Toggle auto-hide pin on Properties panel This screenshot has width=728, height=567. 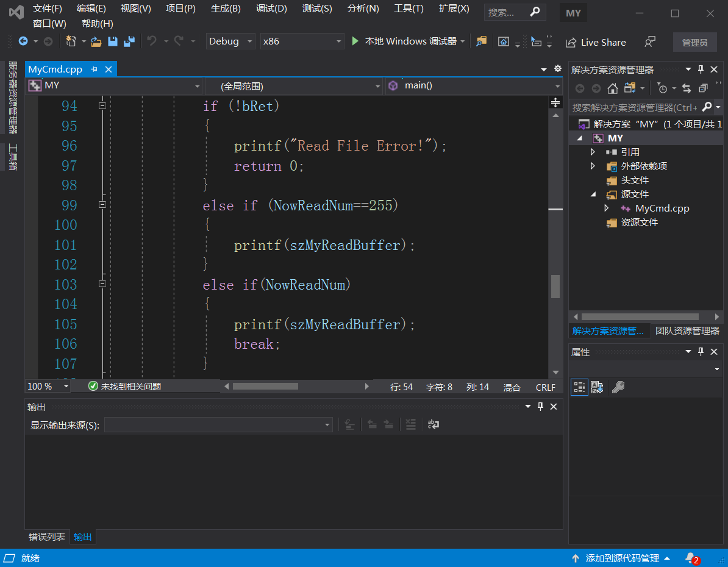701,352
